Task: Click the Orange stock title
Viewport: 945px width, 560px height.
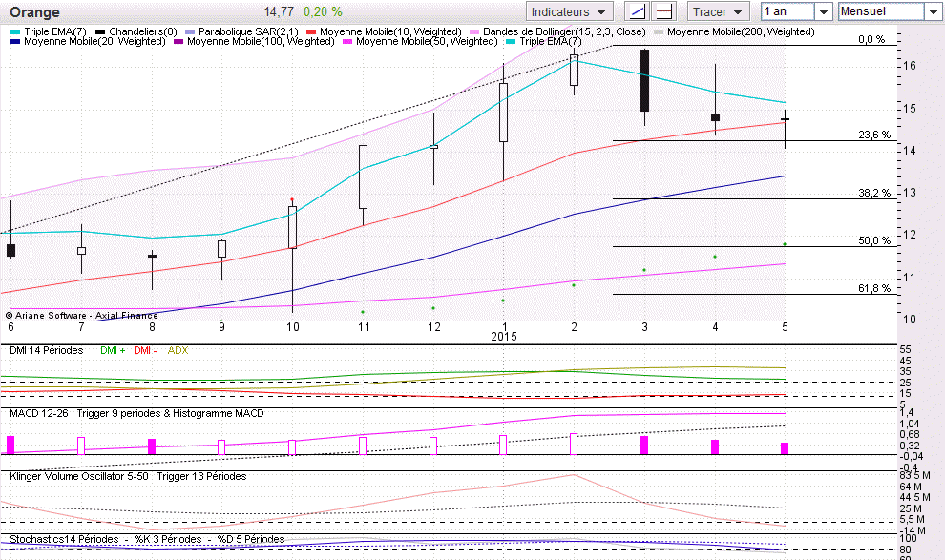Action: (x=34, y=12)
